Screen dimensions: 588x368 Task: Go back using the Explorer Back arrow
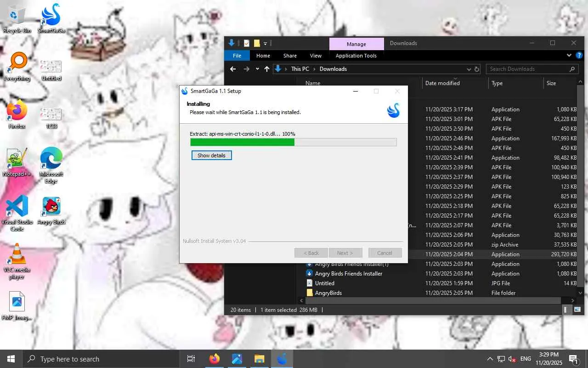click(x=233, y=69)
